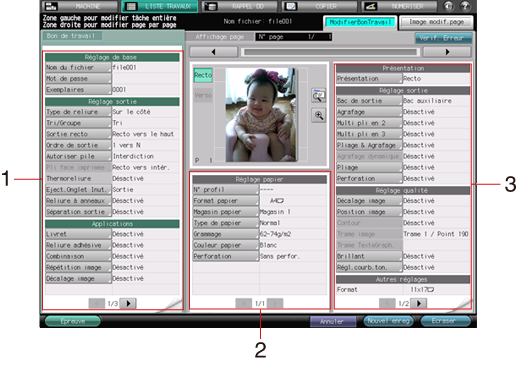
Task: Click the Ecraser button
Action: coord(446,321)
